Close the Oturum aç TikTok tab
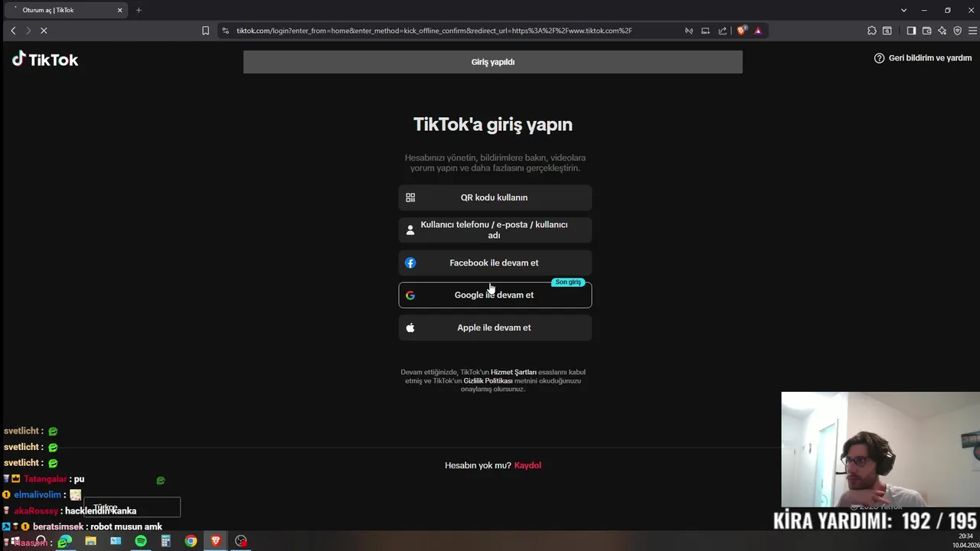Screen dimensions: 980x551 click(x=119, y=10)
